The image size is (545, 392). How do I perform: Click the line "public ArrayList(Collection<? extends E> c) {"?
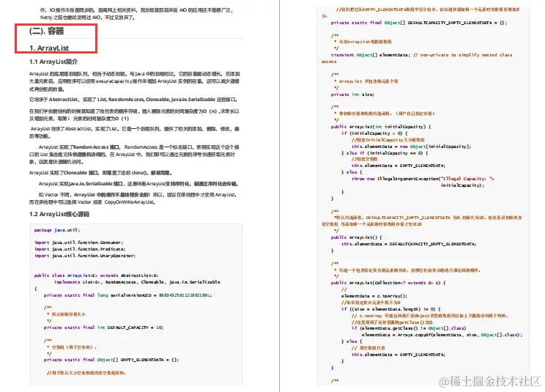click(388, 283)
